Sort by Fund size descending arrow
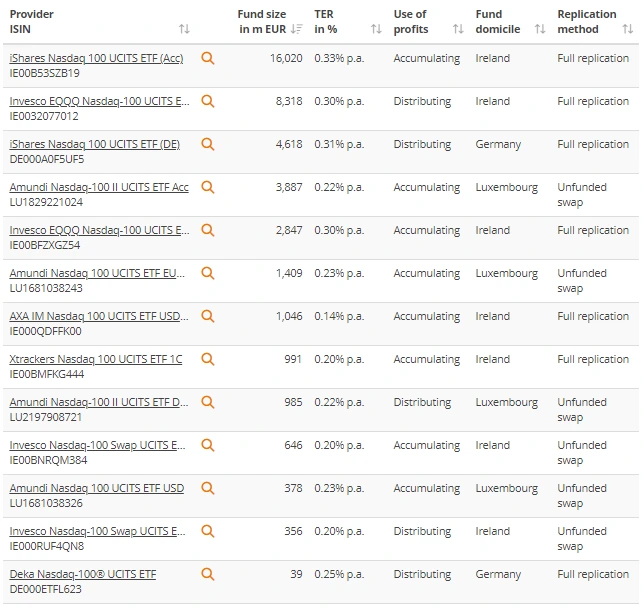Image resolution: width=643 pixels, height=609 pixels. click(x=296, y=29)
